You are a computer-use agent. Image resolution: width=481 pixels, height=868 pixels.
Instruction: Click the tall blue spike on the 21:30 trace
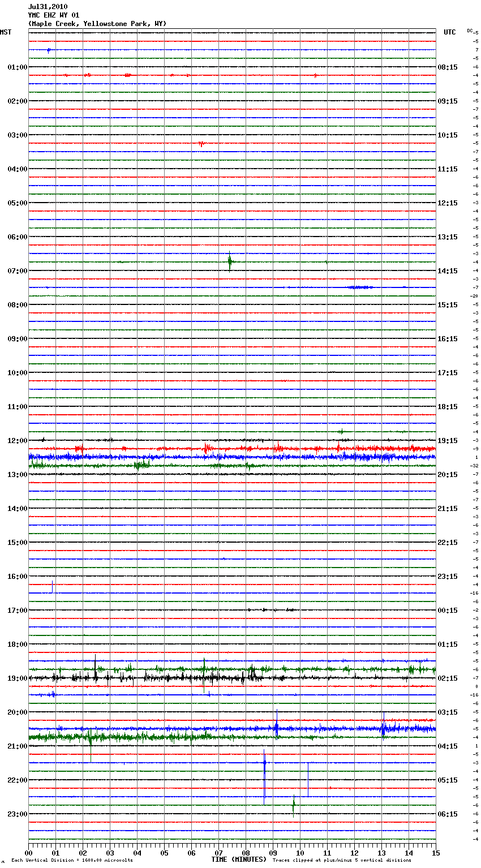pyautogui.click(x=264, y=776)
